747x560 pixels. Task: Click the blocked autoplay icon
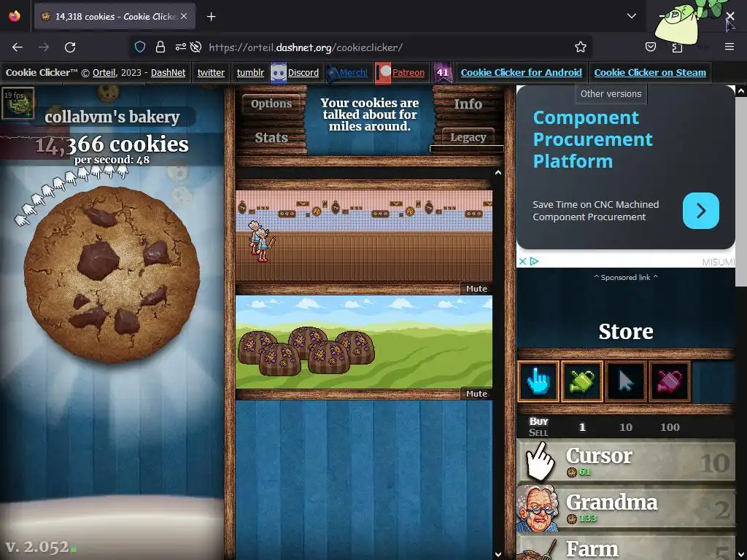click(196, 47)
